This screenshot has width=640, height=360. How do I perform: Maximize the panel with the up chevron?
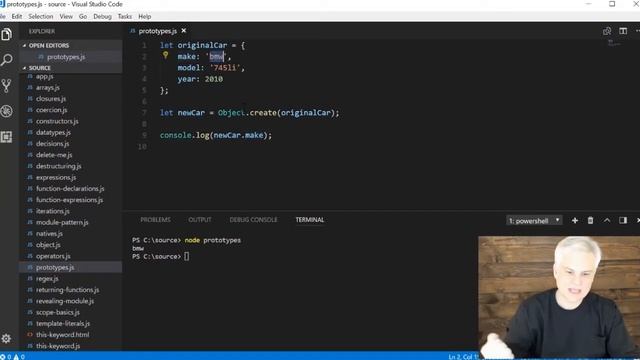tap(607, 220)
